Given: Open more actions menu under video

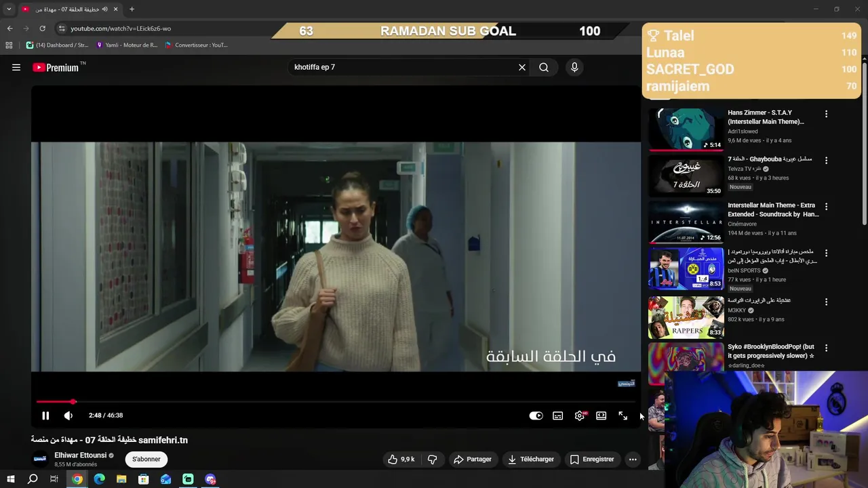Looking at the screenshot, I should [x=633, y=459].
